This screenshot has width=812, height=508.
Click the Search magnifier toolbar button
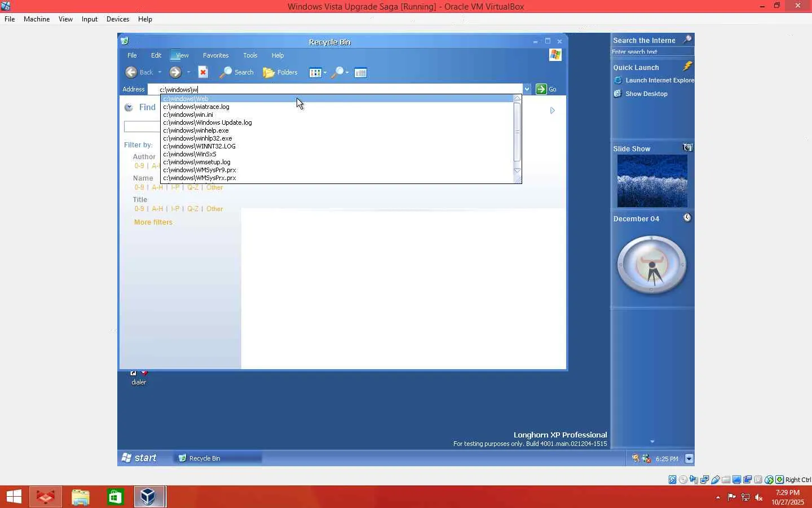click(237, 72)
